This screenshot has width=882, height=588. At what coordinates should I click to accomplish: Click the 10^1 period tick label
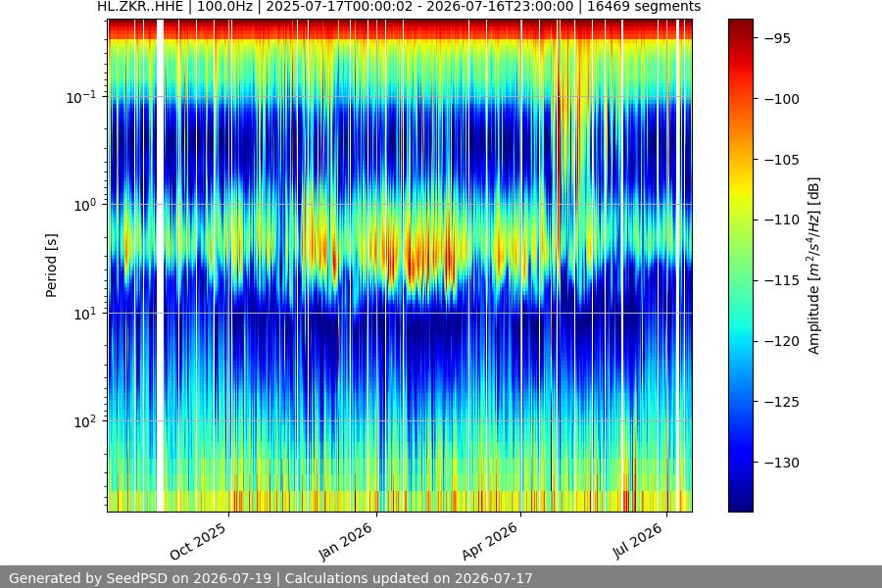coord(85,314)
